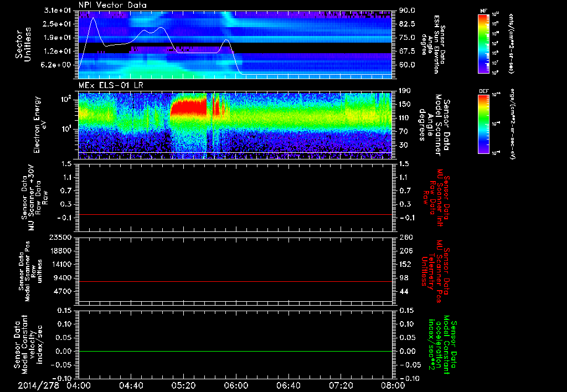Click the "3.1e+01" sector tick value

pyautogui.click(x=58, y=11)
